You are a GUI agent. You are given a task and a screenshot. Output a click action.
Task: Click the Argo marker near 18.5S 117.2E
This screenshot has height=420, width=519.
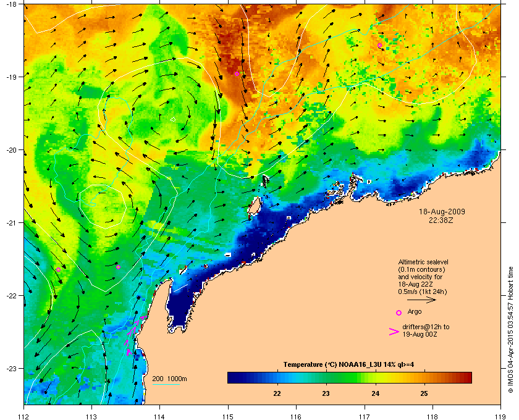coord(379,45)
